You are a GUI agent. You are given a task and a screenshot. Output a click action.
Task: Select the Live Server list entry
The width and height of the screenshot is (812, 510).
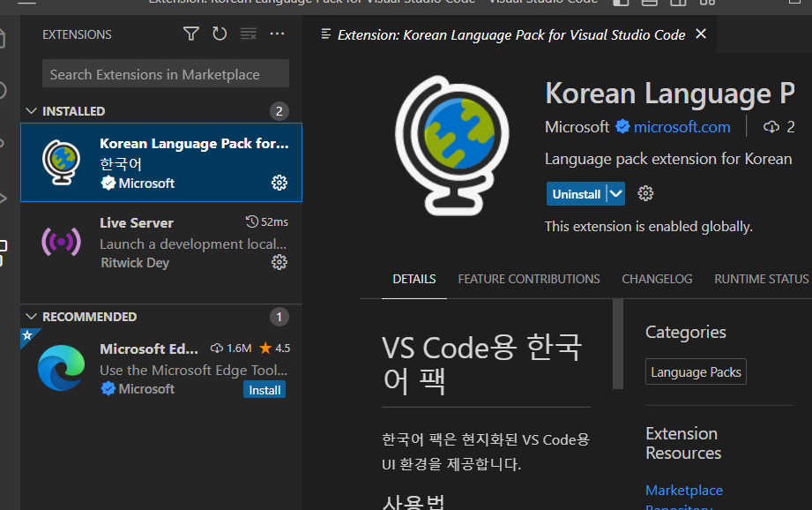(161, 242)
